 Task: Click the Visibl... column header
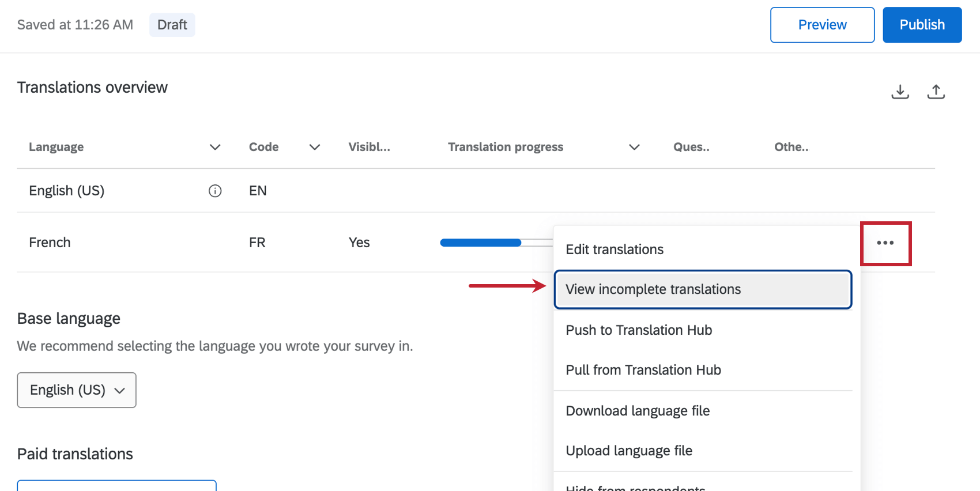[369, 147]
